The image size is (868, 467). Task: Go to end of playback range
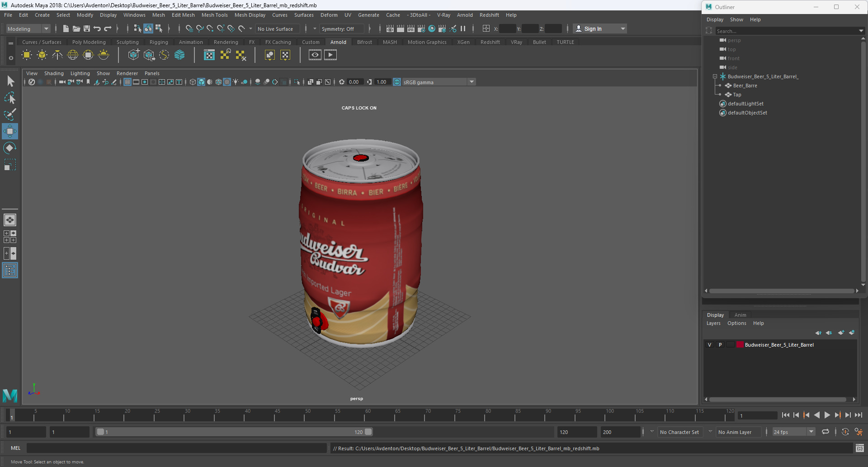click(859, 415)
